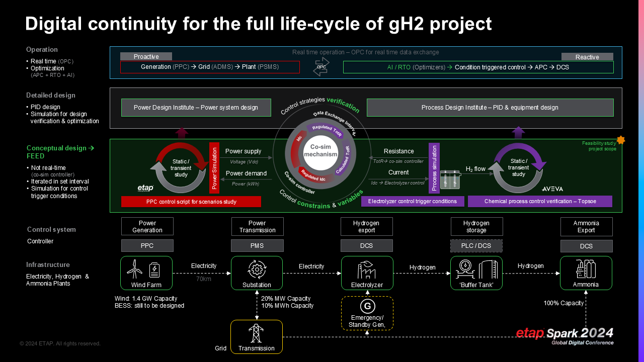Toggle Proactive operation mode
Image resolution: width=644 pixels, height=362 pixels.
pyautogui.click(x=145, y=56)
